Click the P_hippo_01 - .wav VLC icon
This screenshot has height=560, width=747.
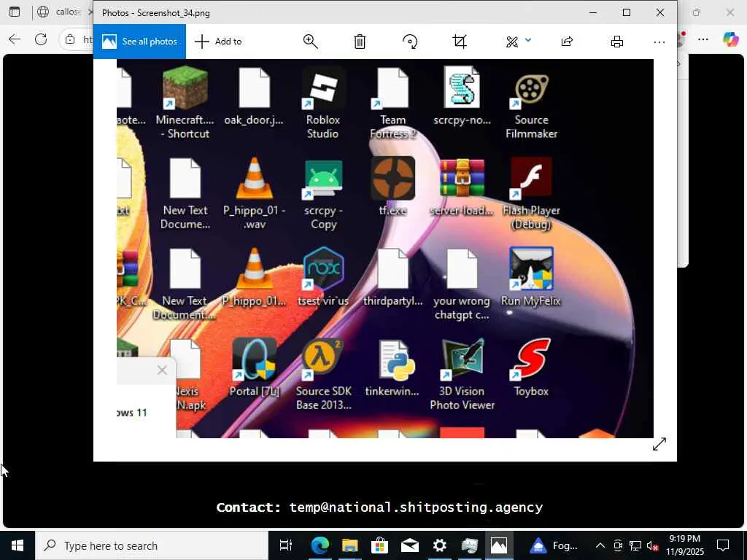click(255, 178)
